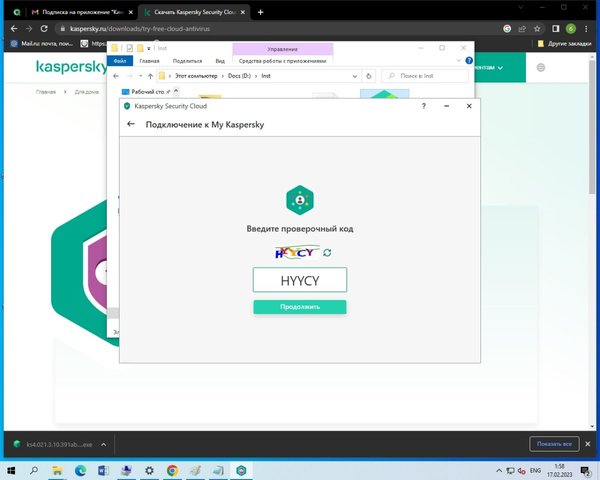Open language globe icon on Kaspersky site
This screenshot has width=600, height=480.
(x=540, y=68)
